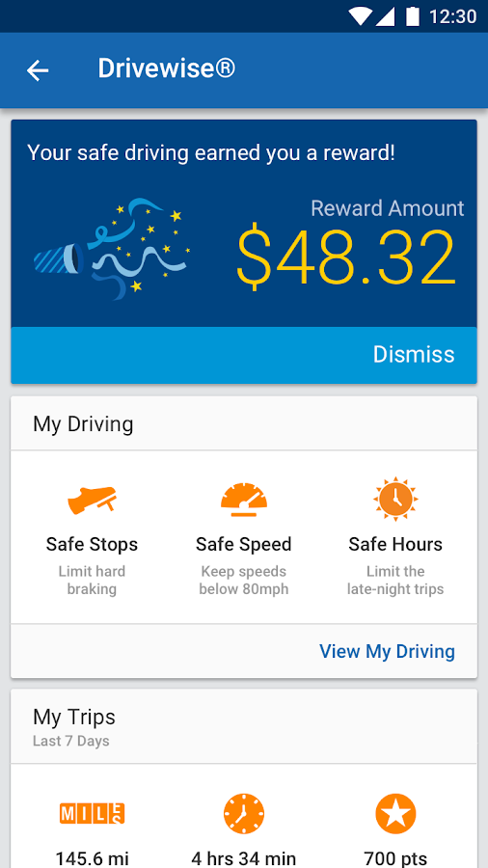This screenshot has height=868, width=488.
Task: Tap the Safe Stops shoe icon
Action: tap(92, 500)
